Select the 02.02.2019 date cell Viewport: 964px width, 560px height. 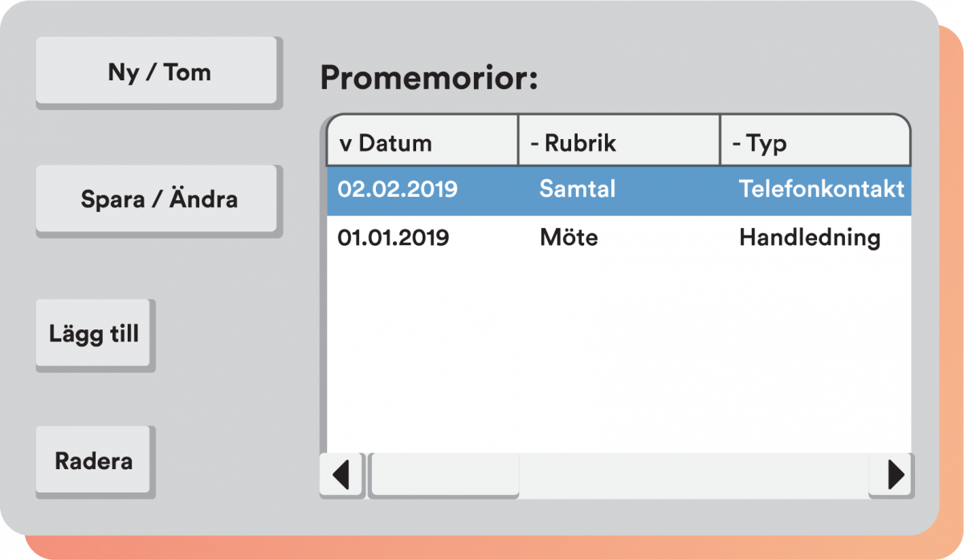click(x=398, y=190)
